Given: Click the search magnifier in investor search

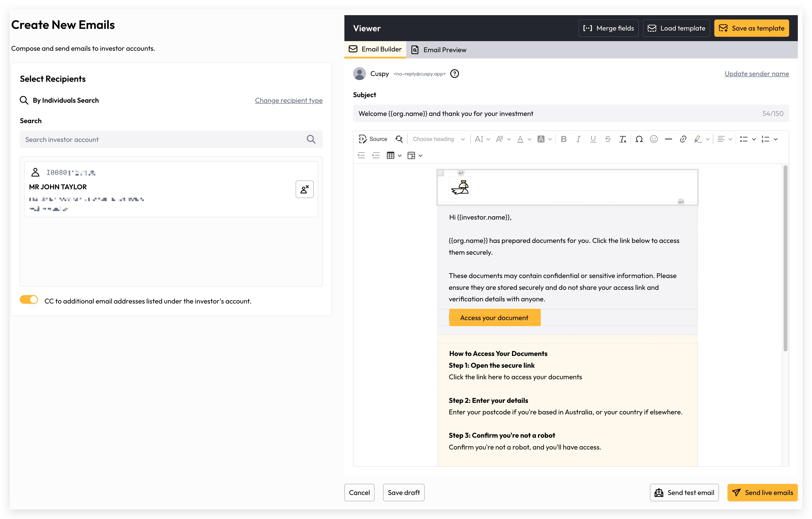Looking at the screenshot, I should pos(311,139).
